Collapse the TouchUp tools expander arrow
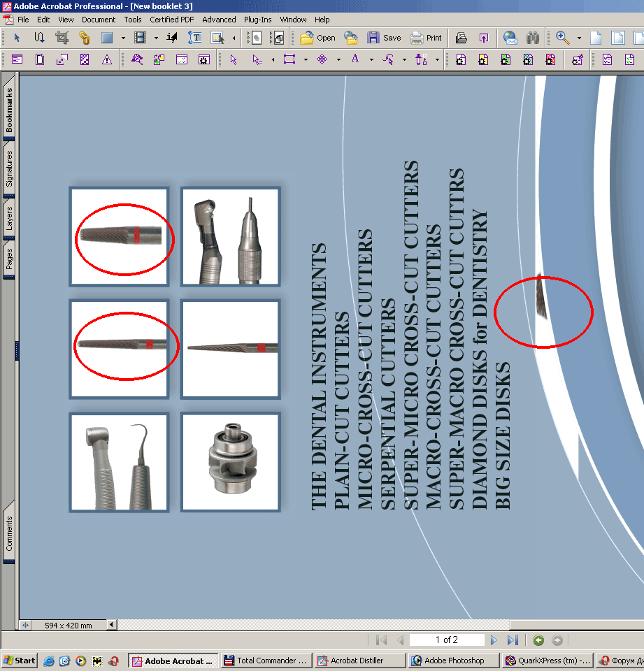 [234, 38]
